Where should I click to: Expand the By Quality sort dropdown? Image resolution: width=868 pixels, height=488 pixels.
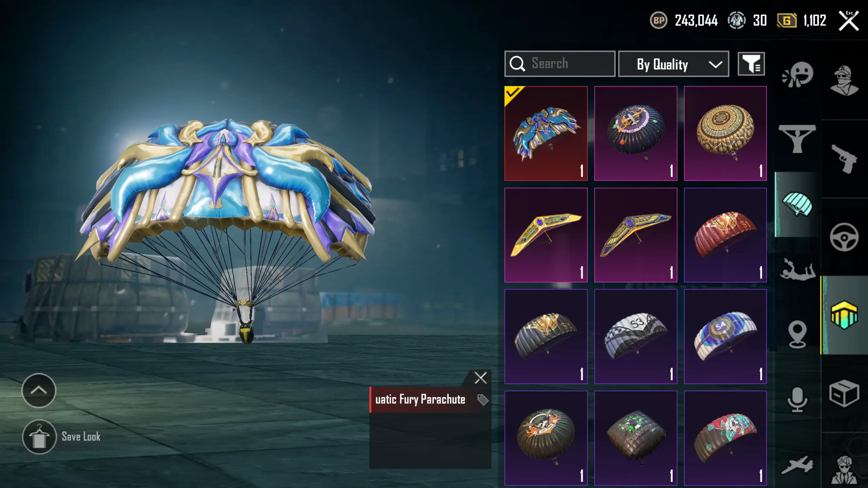tap(674, 64)
